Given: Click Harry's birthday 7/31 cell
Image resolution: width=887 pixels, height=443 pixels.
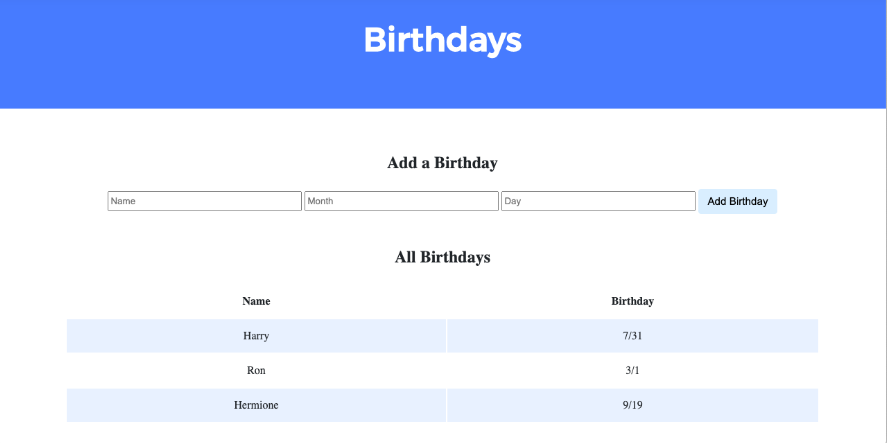Looking at the screenshot, I should click(632, 336).
